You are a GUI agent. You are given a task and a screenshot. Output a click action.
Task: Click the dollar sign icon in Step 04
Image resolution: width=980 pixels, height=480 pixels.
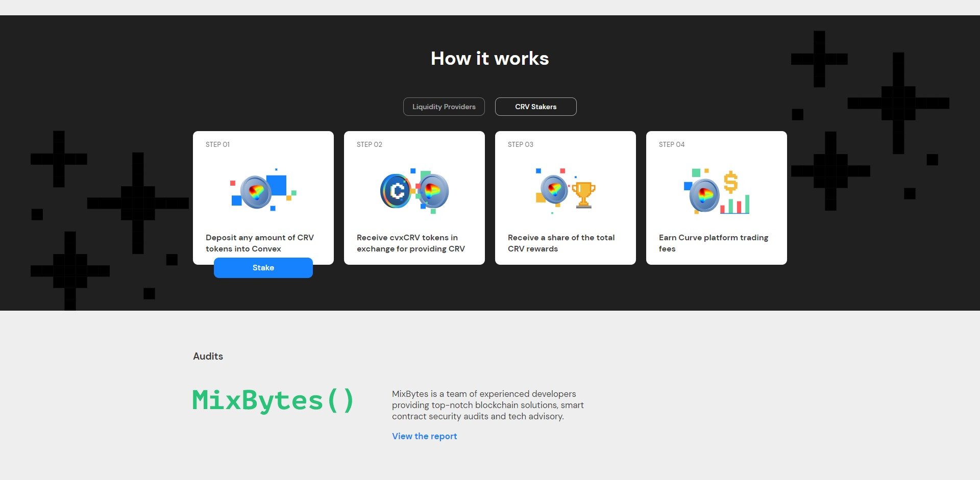point(730,182)
